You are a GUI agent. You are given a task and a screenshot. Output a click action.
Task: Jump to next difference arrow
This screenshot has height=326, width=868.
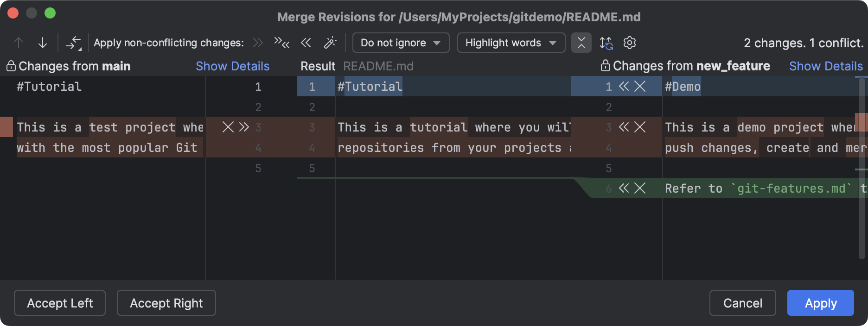[43, 43]
